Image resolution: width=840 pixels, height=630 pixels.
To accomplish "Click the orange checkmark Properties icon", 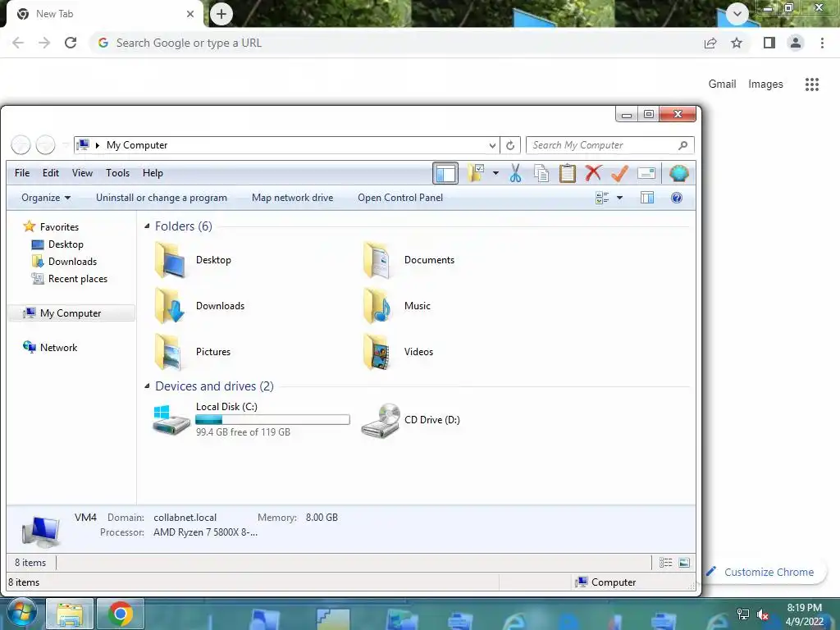I will point(619,173).
